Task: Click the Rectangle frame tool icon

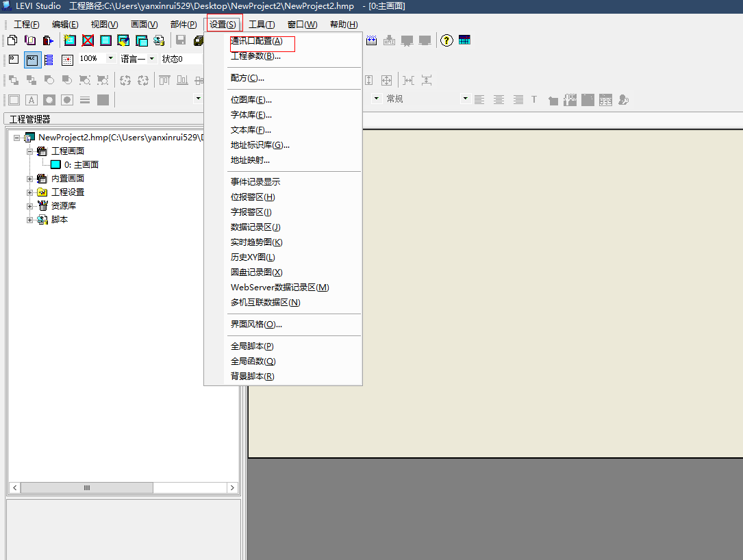Action: (14, 100)
